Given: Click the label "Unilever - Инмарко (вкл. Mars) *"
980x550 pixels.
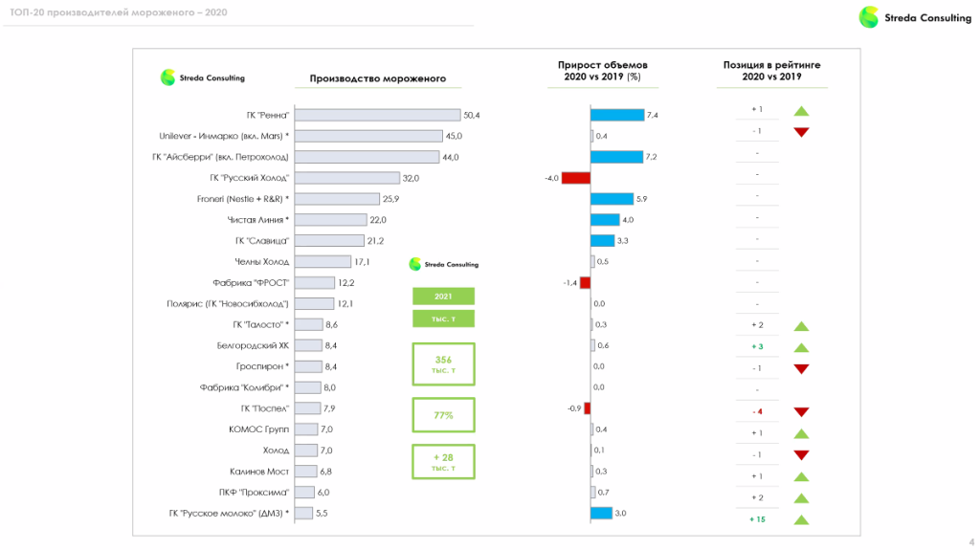Looking at the screenshot, I should click(x=224, y=136).
